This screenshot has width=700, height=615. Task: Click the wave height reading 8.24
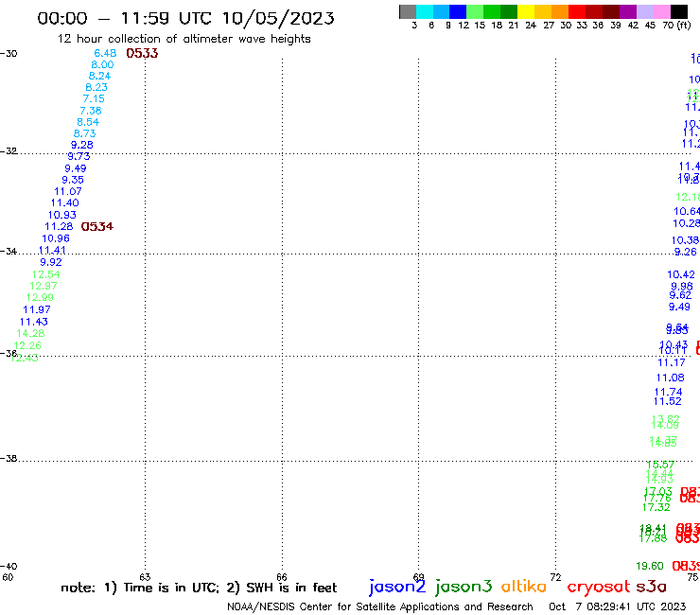(99, 76)
